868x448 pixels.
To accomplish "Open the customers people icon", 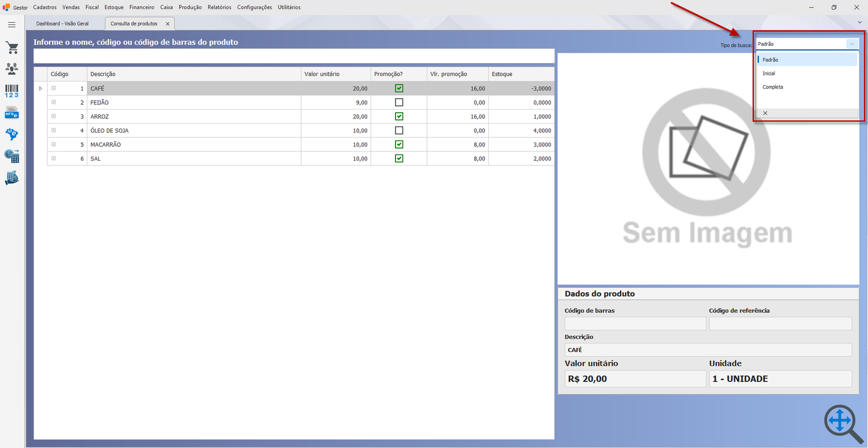I will [11, 68].
